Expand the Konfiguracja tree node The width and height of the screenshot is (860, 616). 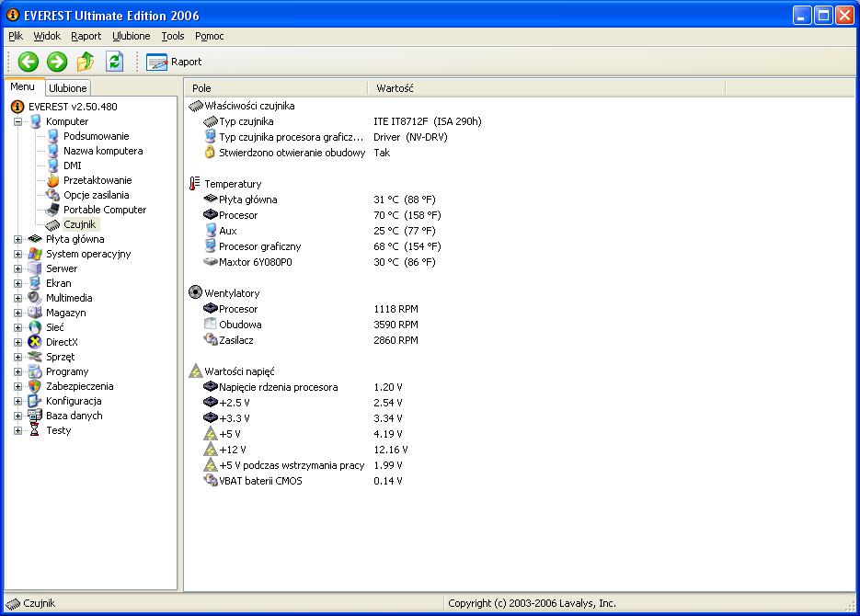pyautogui.click(x=18, y=401)
